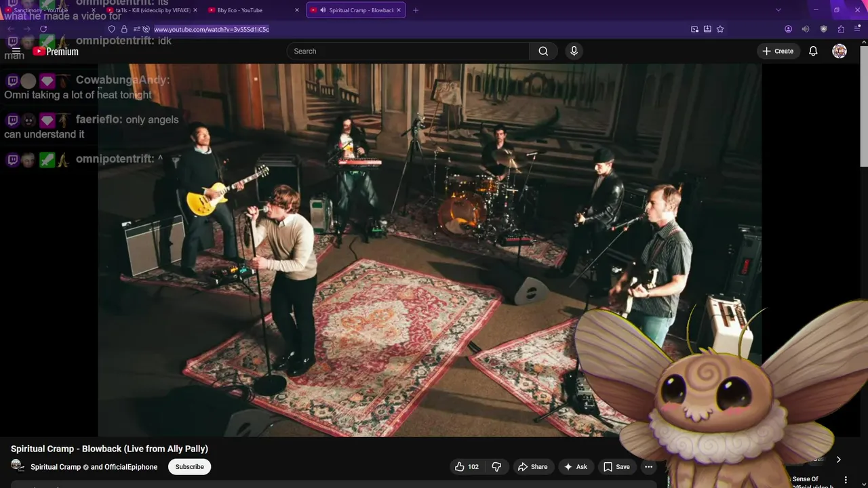The image size is (868, 488).
Task: Open a new browser tab
Action: pos(416,10)
